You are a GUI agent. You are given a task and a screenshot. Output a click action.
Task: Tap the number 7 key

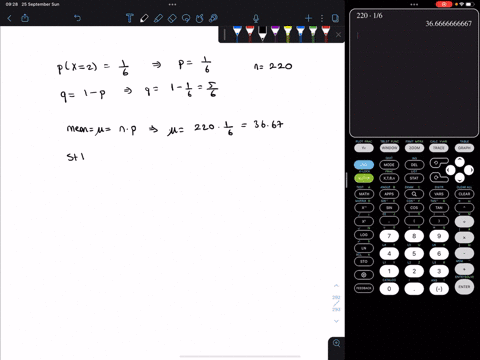coord(389,236)
